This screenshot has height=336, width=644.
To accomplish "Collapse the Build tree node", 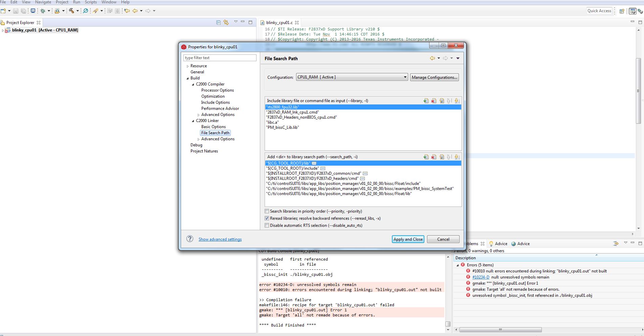I will [188, 78].
